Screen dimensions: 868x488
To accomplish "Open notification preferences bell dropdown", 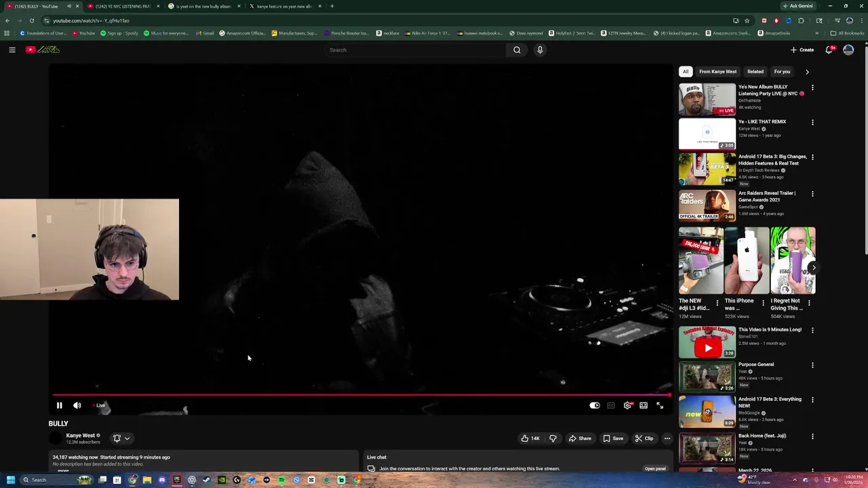I will click(x=121, y=439).
